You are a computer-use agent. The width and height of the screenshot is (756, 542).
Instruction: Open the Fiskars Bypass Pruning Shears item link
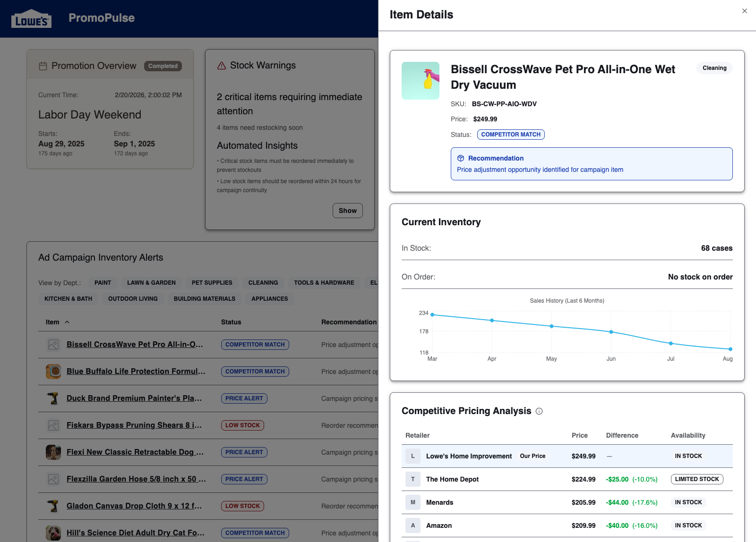coord(134,425)
